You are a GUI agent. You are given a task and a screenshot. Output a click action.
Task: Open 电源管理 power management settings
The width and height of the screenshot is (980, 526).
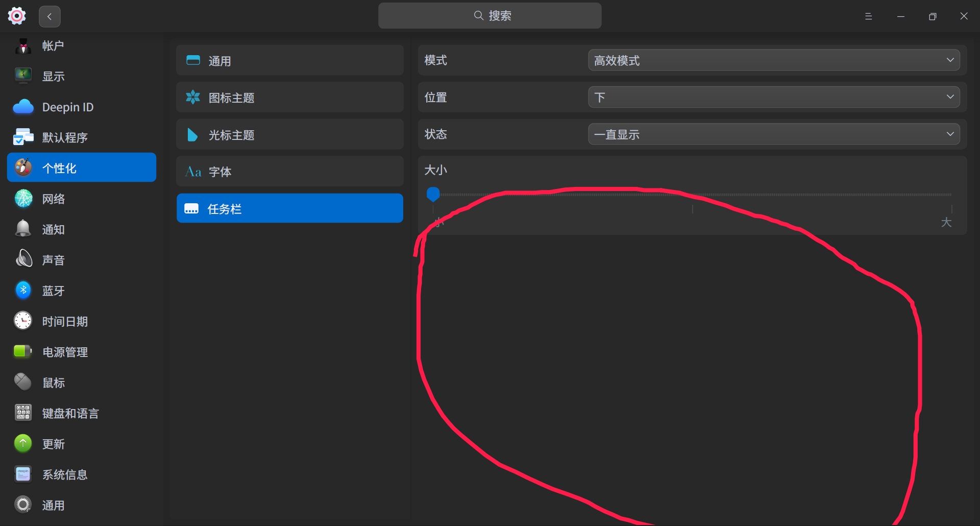coord(23,351)
